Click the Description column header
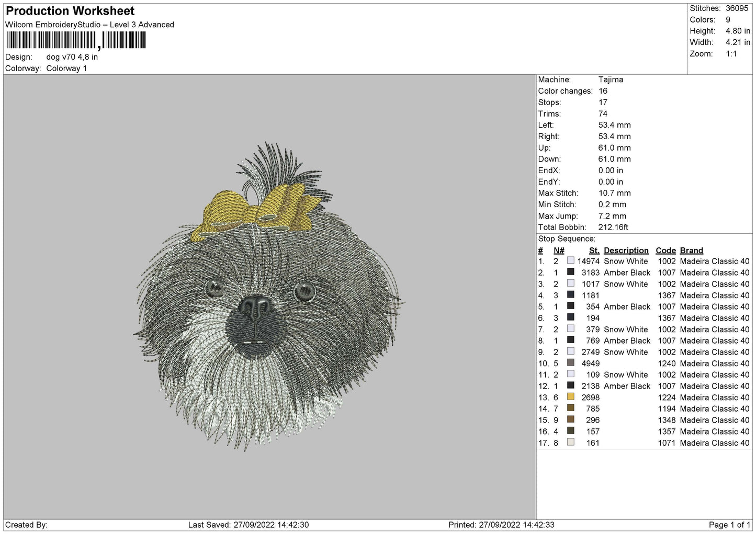 pyautogui.click(x=626, y=251)
